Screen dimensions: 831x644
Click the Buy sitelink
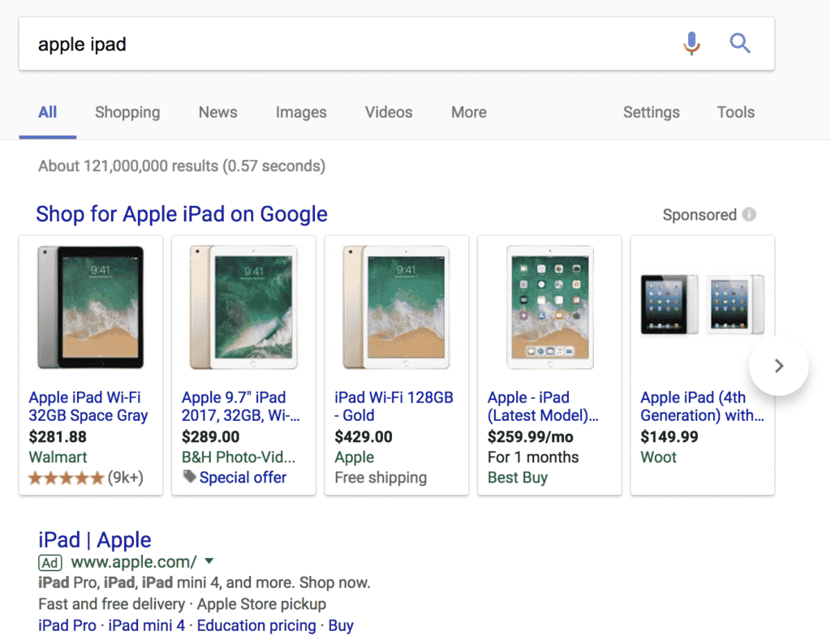click(x=340, y=625)
